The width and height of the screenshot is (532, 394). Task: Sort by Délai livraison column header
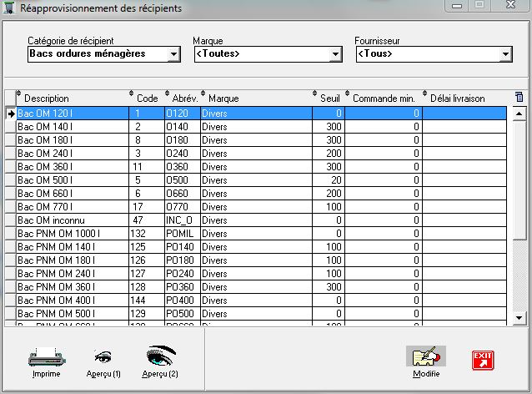pyautogui.click(x=457, y=98)
